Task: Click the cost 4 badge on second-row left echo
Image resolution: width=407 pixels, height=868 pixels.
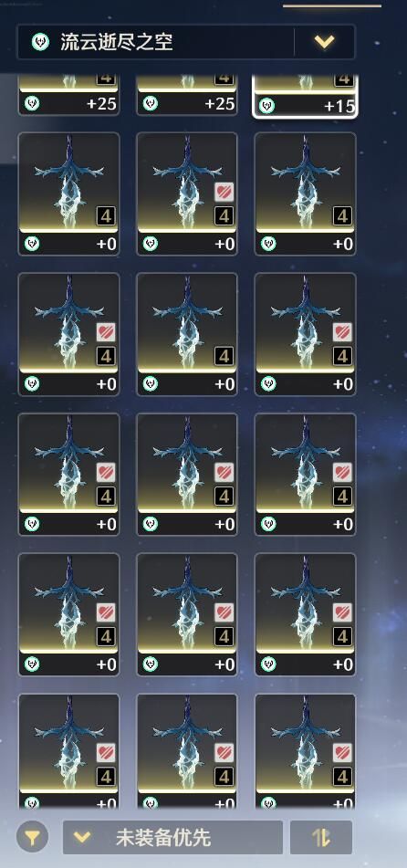Action: 106,215
